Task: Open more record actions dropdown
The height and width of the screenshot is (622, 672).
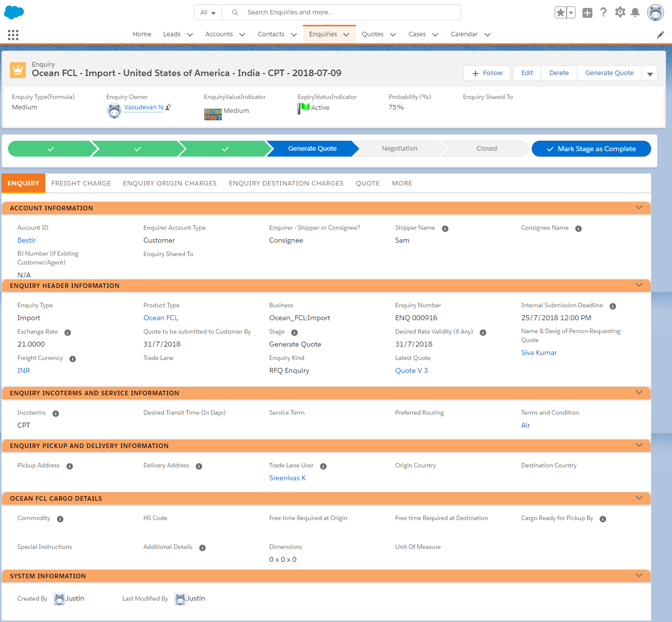Action: (x=650, y=73)
